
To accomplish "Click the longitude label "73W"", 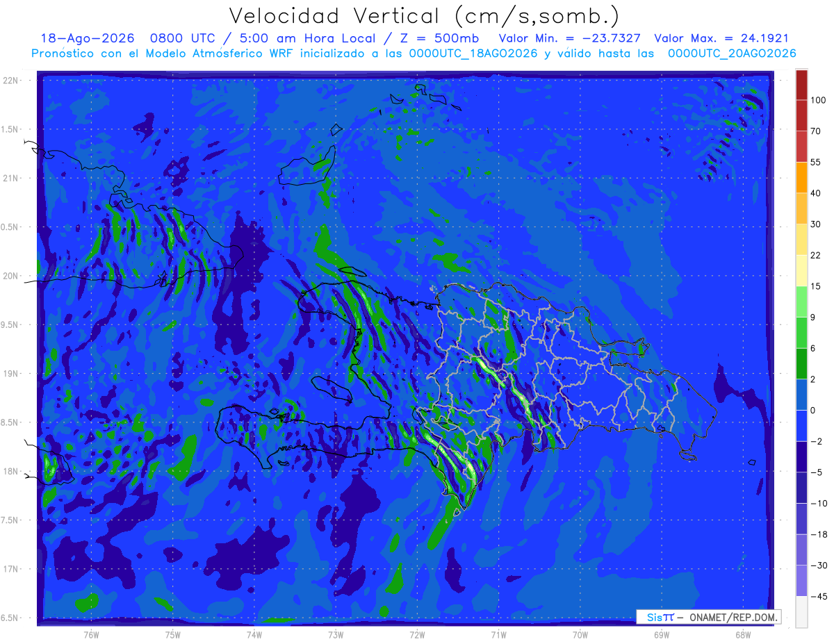I will click(x=336, y=634).
